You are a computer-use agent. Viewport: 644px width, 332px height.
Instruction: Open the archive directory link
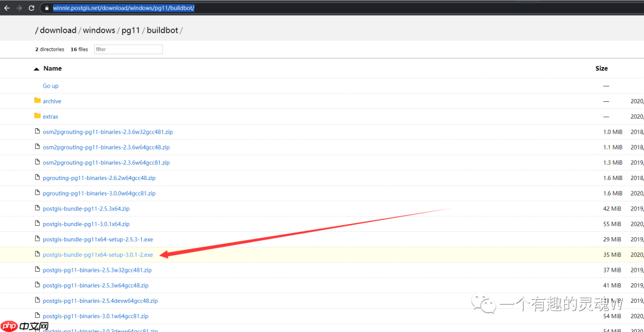coord(52,101)
